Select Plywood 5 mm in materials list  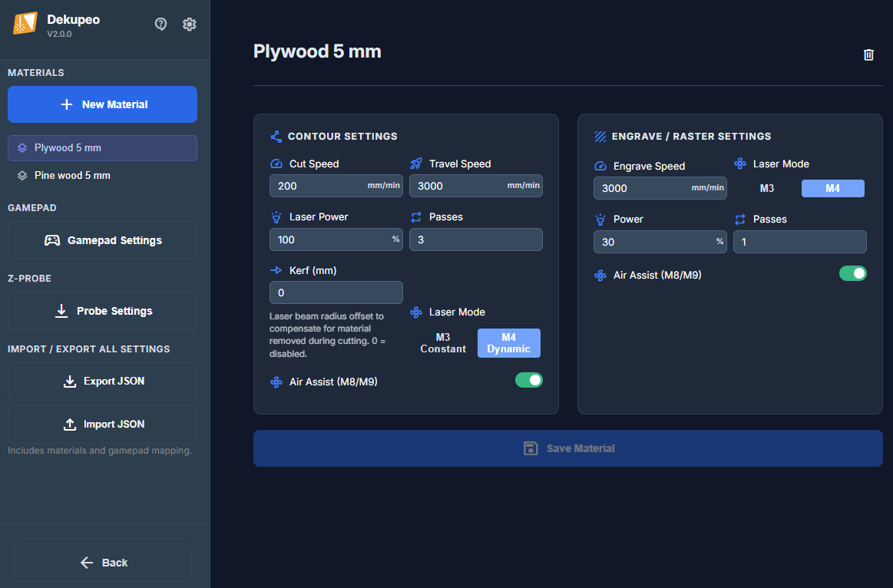[x=102, y=148]
